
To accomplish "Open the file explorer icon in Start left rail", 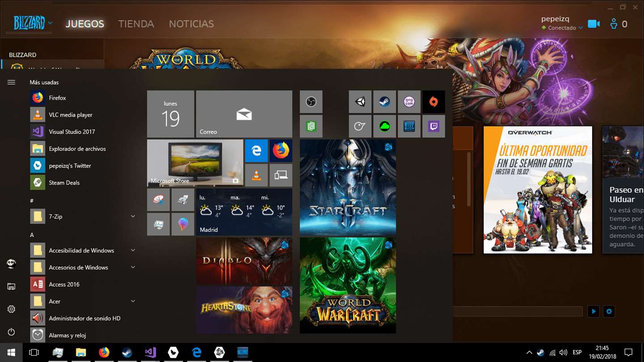I will tap(11, 286).
